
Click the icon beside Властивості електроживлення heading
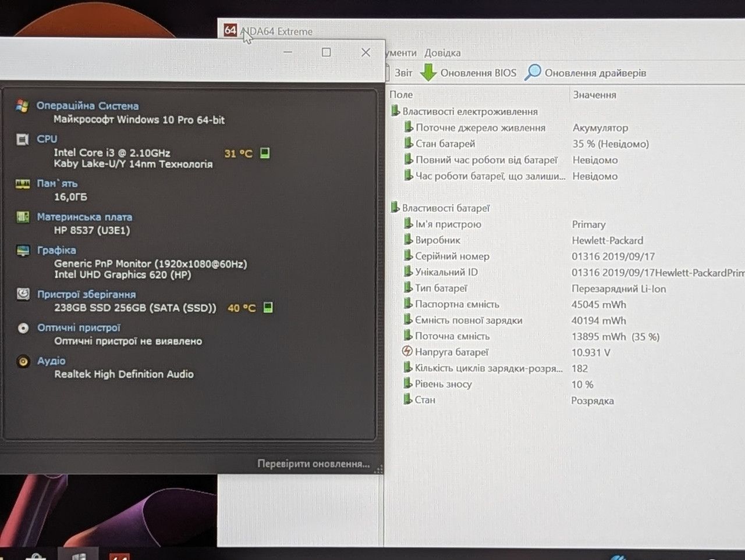tap(395, 111)
